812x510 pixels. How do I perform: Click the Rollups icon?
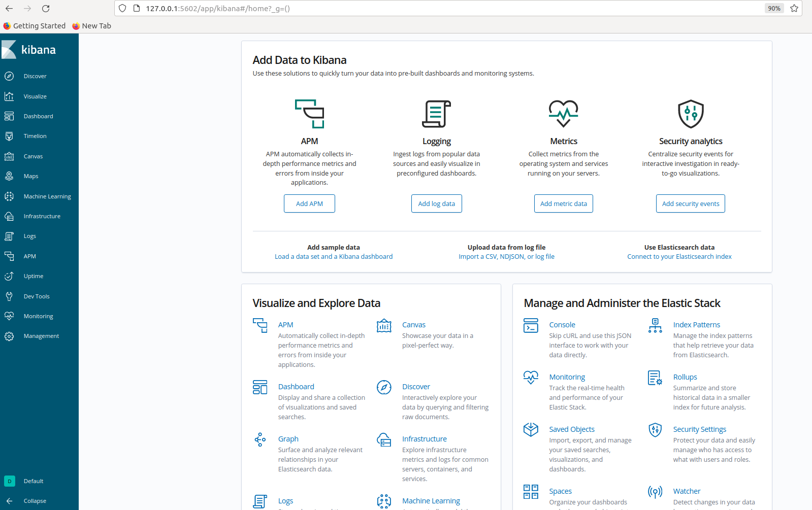pos(655,378)
